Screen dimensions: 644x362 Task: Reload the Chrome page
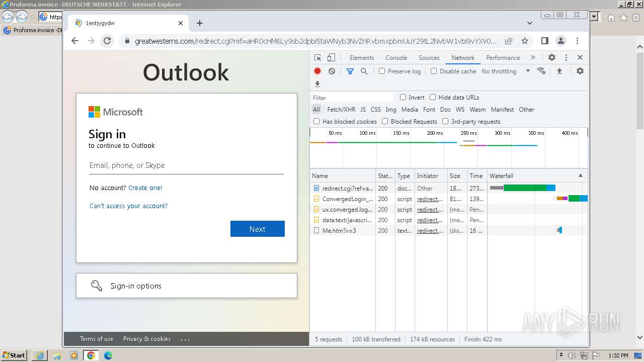(107, 41)
